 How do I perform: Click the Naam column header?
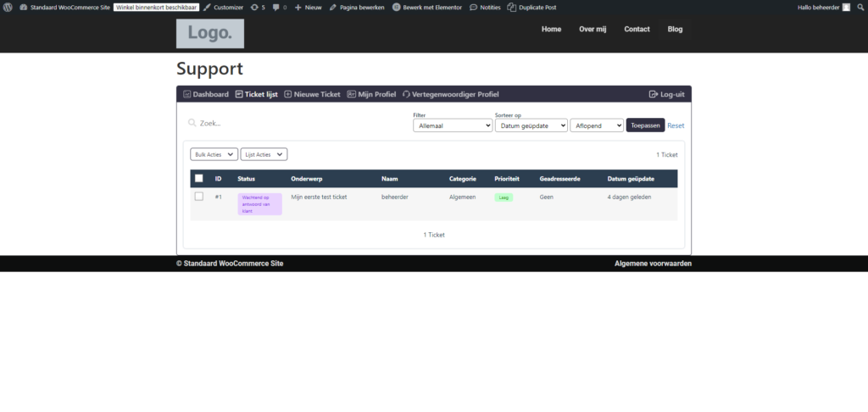390,179
